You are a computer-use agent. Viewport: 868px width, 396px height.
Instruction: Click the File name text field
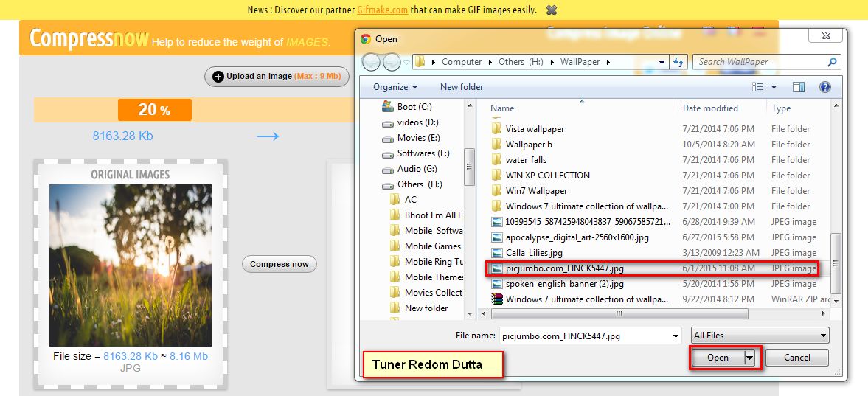pyautogui.click(x=585, y=336)
